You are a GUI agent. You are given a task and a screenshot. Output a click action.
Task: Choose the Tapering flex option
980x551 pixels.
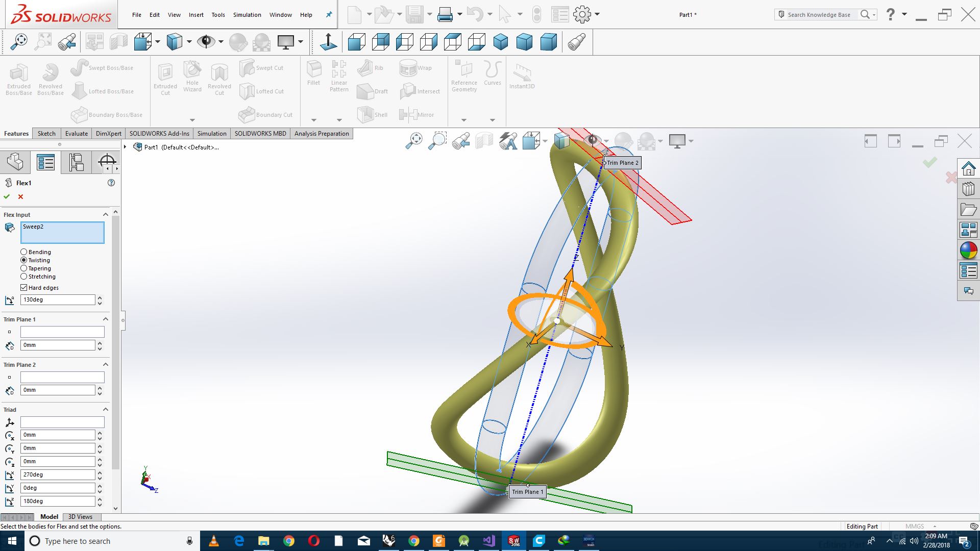pyautogui.click(x=24, y=268)
